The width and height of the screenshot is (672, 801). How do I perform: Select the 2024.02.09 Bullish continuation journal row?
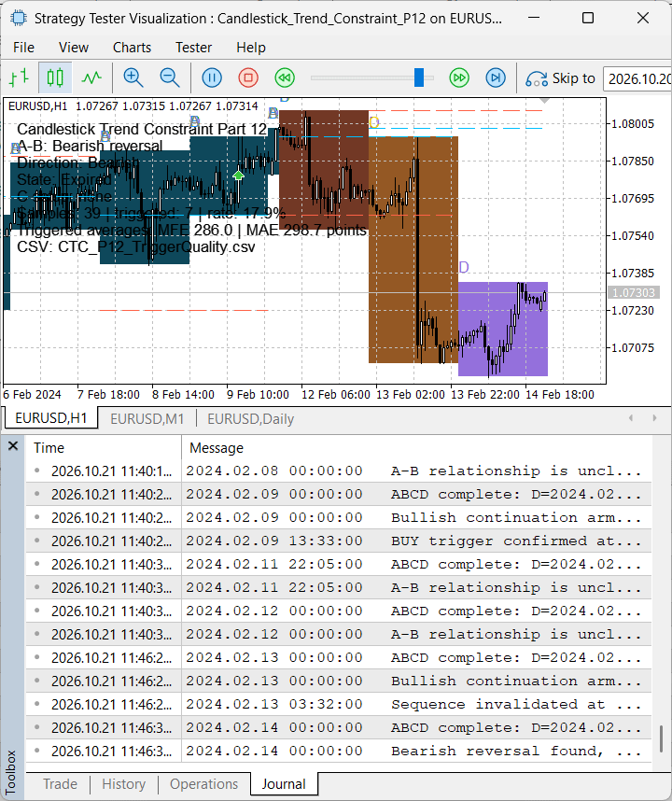coord(339,517)
